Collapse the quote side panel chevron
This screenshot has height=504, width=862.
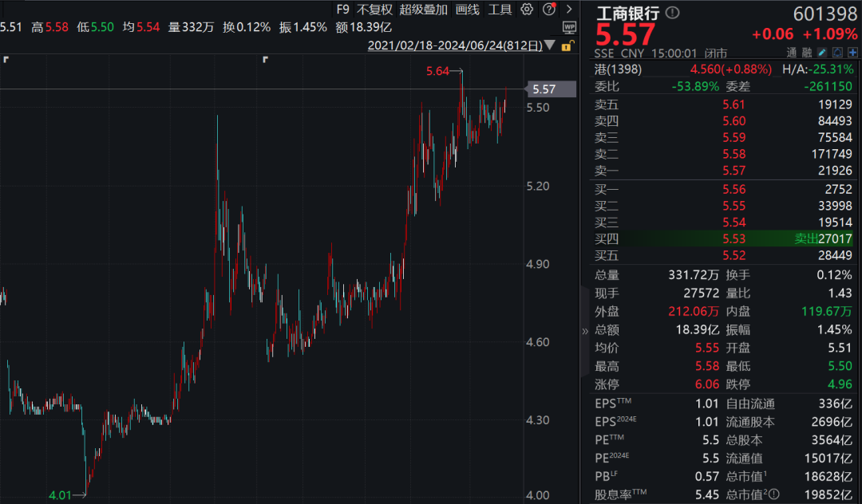pos(584,331)
